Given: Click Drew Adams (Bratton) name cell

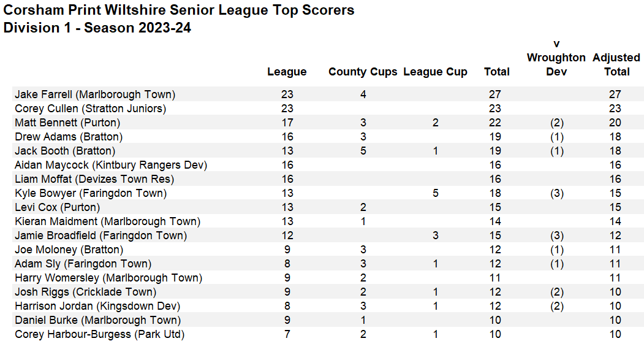Looking at the screenshot, I should [69, 137].
